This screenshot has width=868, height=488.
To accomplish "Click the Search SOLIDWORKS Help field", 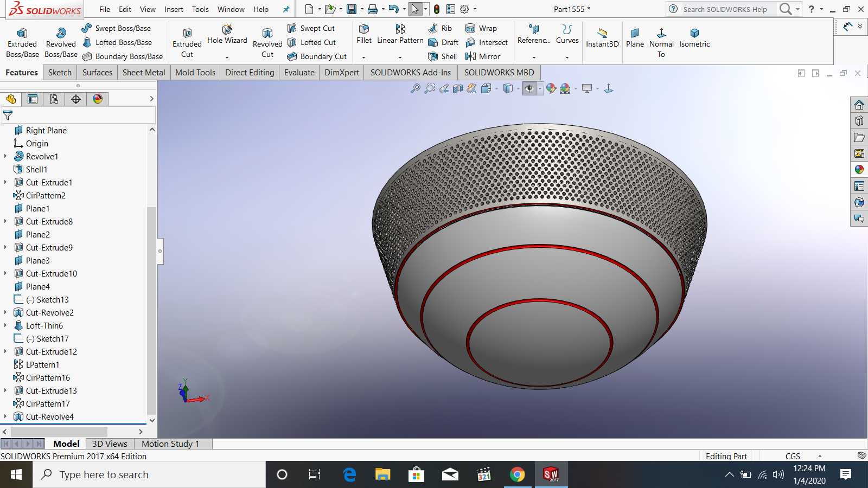I will [x=725, y=9].
